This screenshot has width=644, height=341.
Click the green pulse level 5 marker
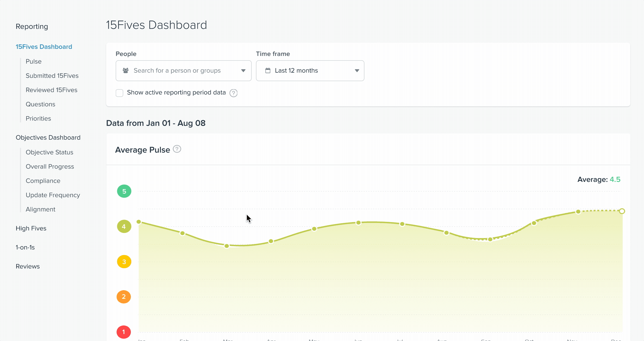point(124,191)
